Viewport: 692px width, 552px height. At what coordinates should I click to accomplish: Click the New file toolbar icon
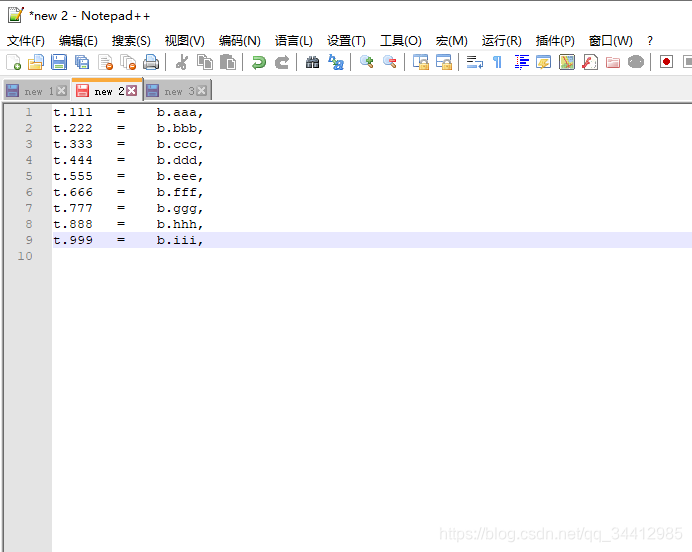(13, 62)
